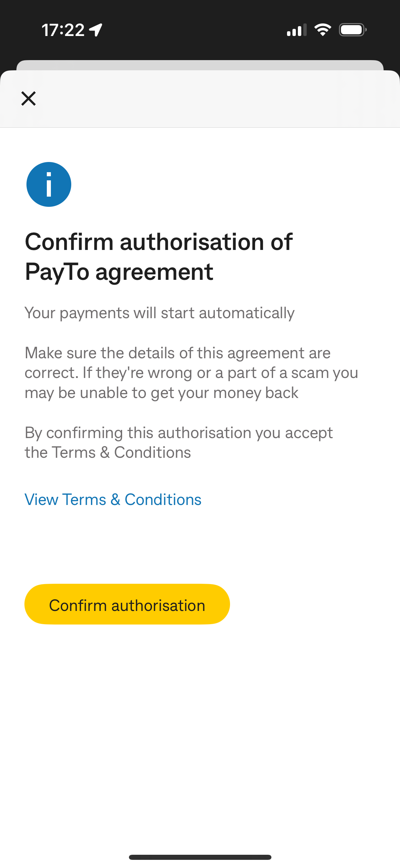
Task: Tap the blue information icon
Action: pyautogui.click(x=49, y=184)
